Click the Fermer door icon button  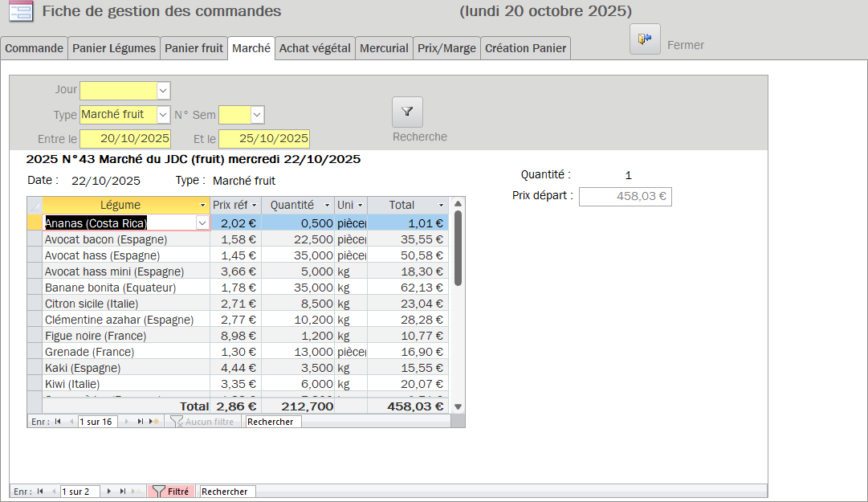coord(645,39)
